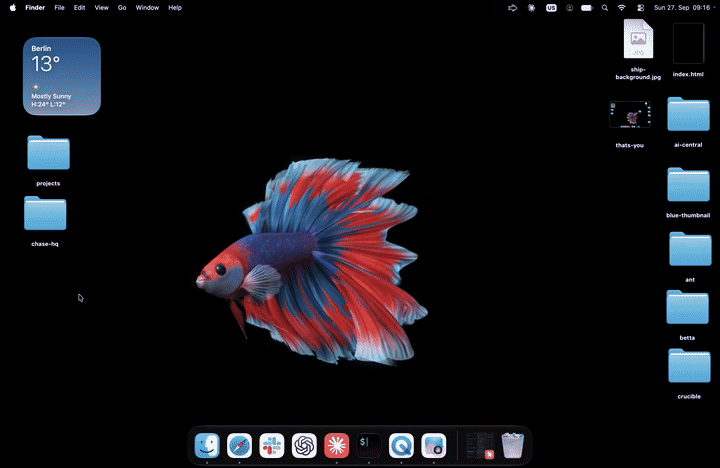The width and height of the screenshot is (720, 468).
Task: Launch Safari from the Dock
Action: pyautogui.click(x=239, y=445)
